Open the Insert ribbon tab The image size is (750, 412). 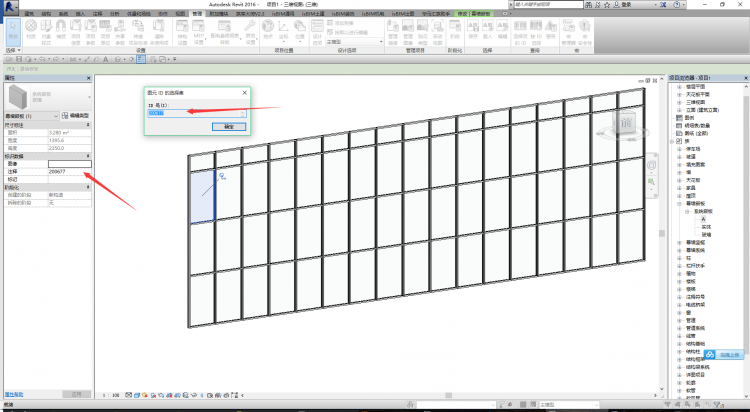[x=80, y=14]
